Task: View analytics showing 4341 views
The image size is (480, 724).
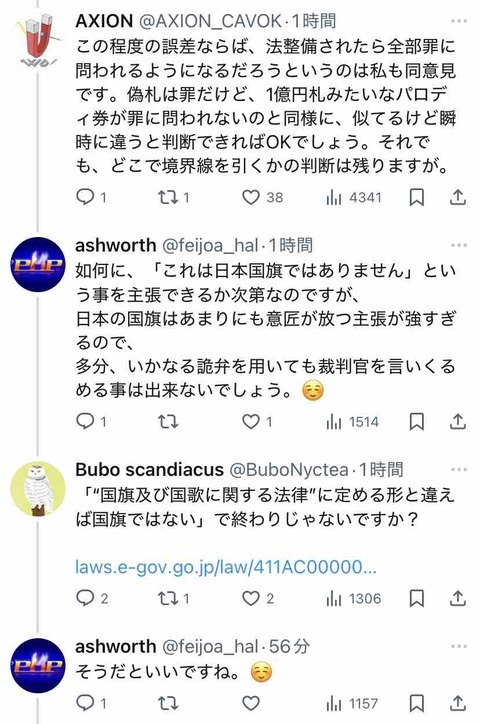Action: [354, 197]
